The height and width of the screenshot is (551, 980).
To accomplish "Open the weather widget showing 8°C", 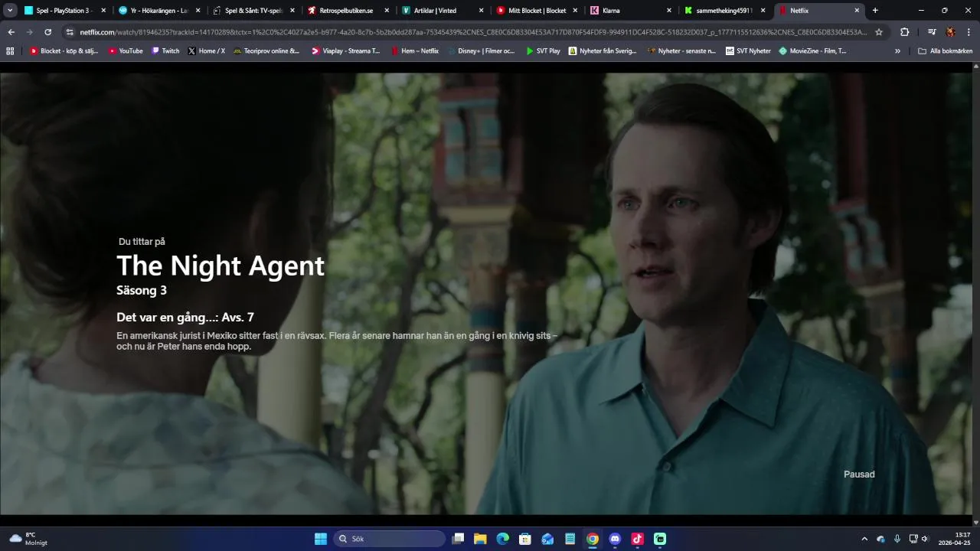I will pyautogui.click(x=28, y=539).
